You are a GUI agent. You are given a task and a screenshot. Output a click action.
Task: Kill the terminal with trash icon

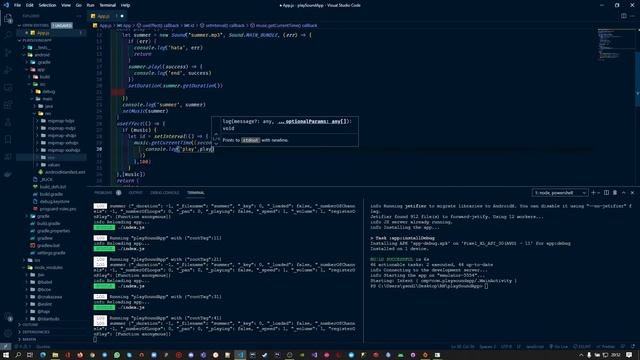[x=615, y=193]
